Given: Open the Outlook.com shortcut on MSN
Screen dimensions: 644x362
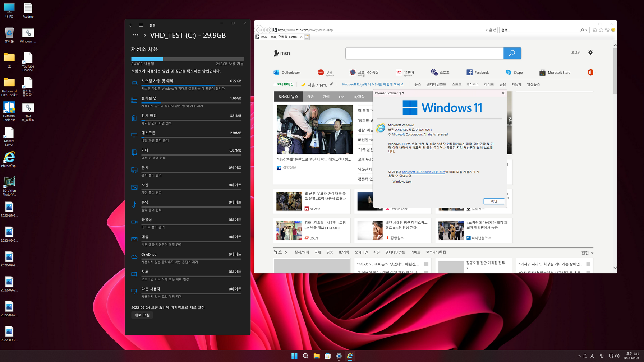Looking at the screenshot, I should (x=287, y=73).
